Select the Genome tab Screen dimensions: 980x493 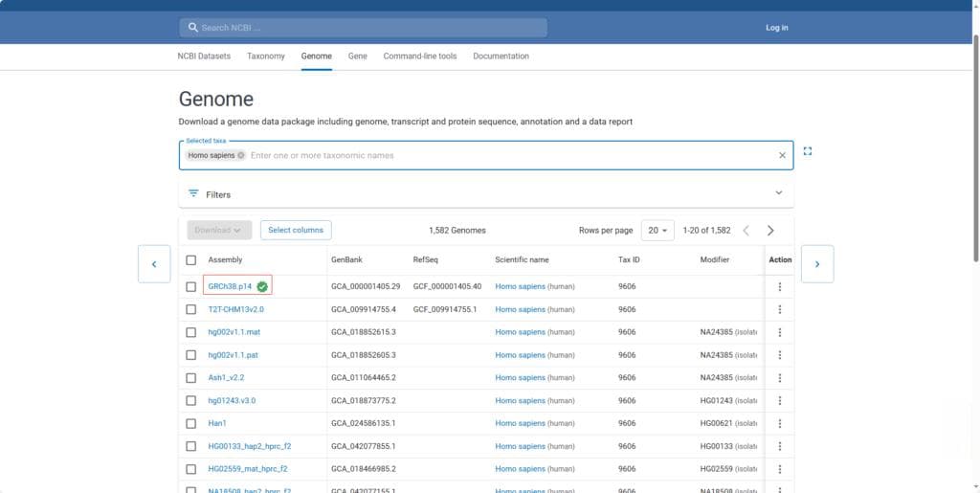(x=316, y=56)
